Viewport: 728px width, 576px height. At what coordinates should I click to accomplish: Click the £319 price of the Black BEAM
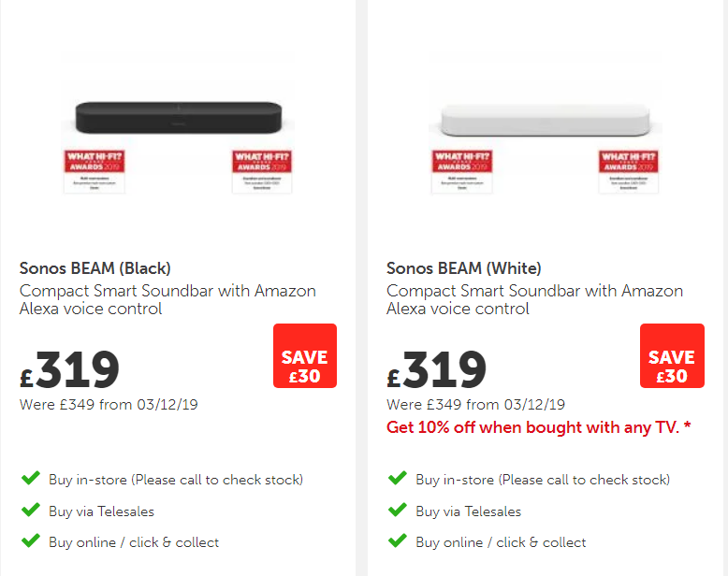[71, 370]
